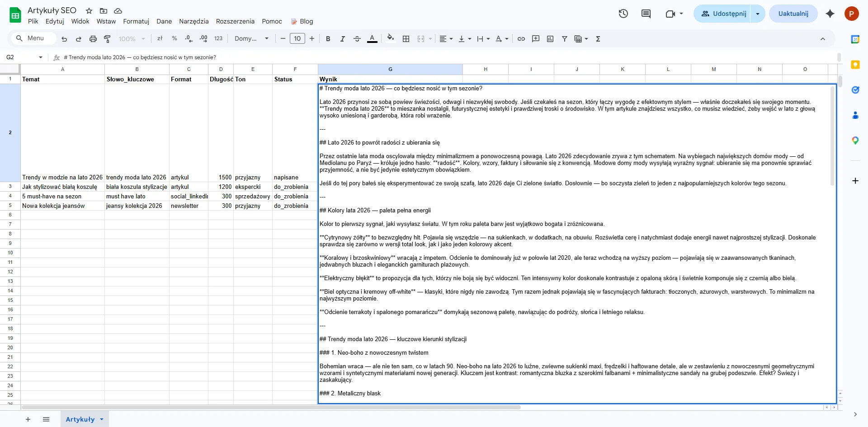This screenshot has height=427, width=868.
Task: Expand the share options arrow
Action: point(758,14)
